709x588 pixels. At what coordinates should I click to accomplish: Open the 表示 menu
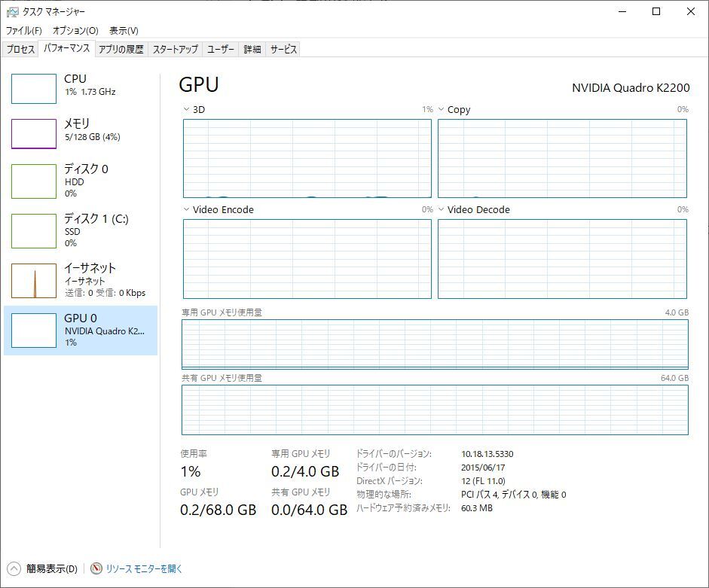pos(124,31)
